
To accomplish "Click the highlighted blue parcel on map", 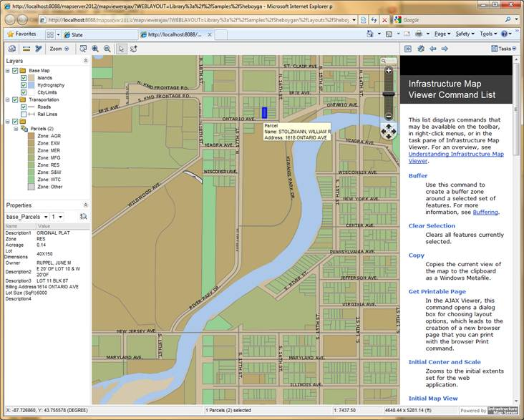I will click(x=264, y=112).
